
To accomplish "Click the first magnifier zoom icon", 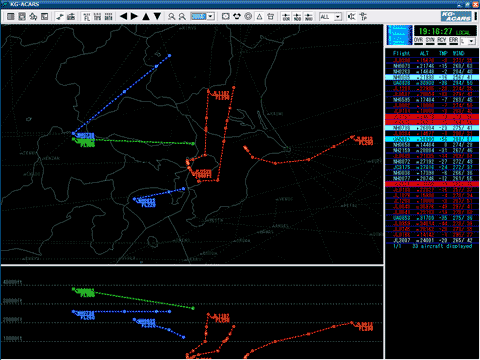I will pos(171,16).
